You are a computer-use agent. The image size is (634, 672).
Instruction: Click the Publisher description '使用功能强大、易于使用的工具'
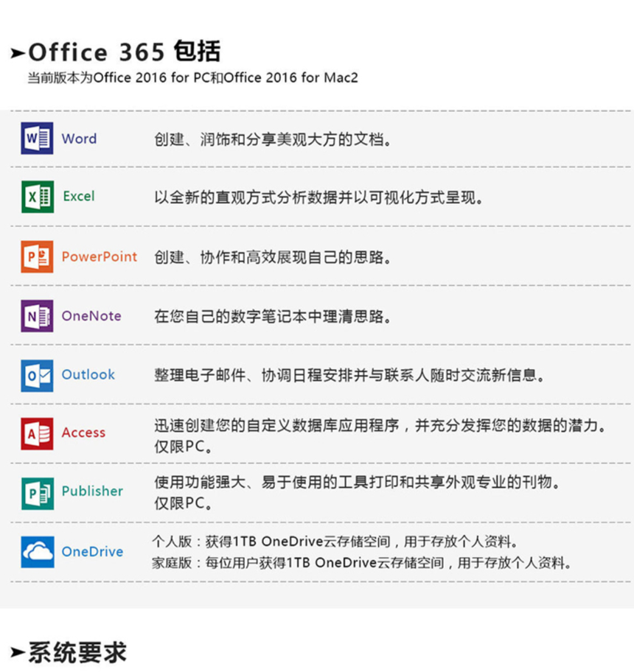(x=358, y=492)
